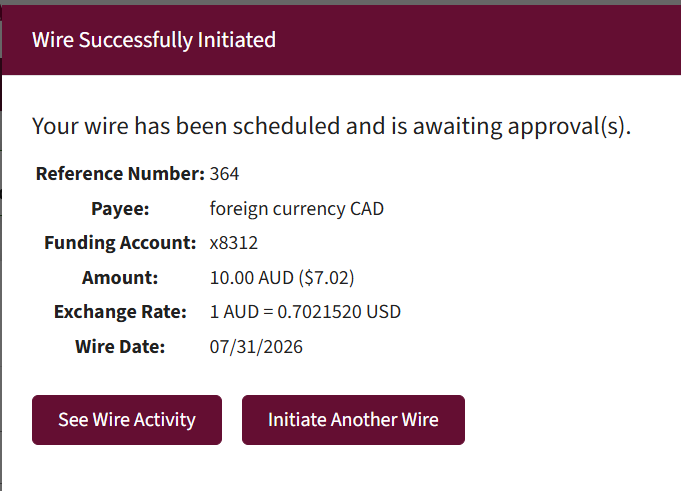Click the funding account value x8312
The height and width of the screenshot is (491, 681).
pos(234,243)
